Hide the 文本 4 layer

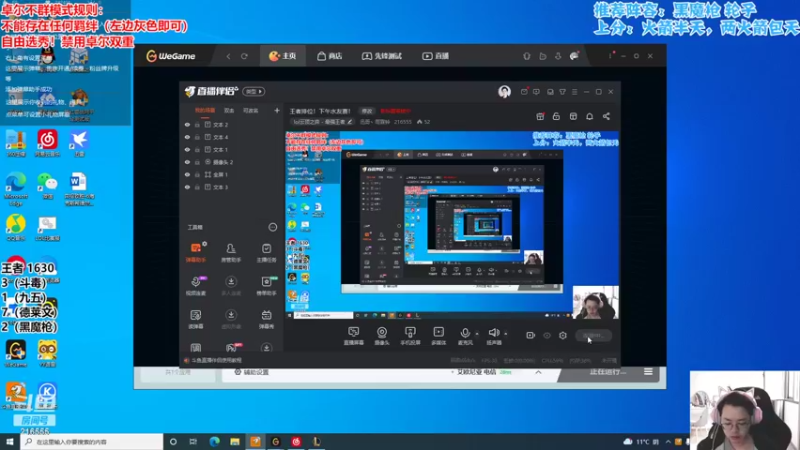click(x=187, y=137)
